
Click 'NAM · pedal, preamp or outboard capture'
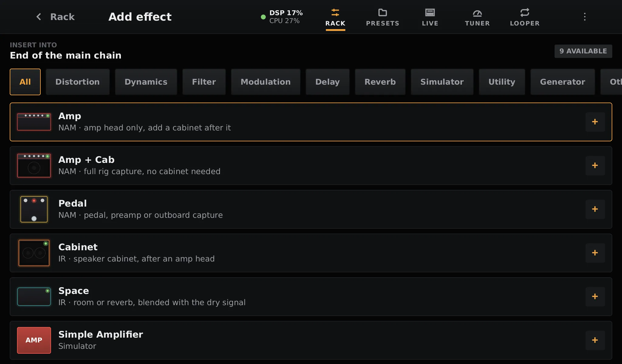click(x=141, y=215)
